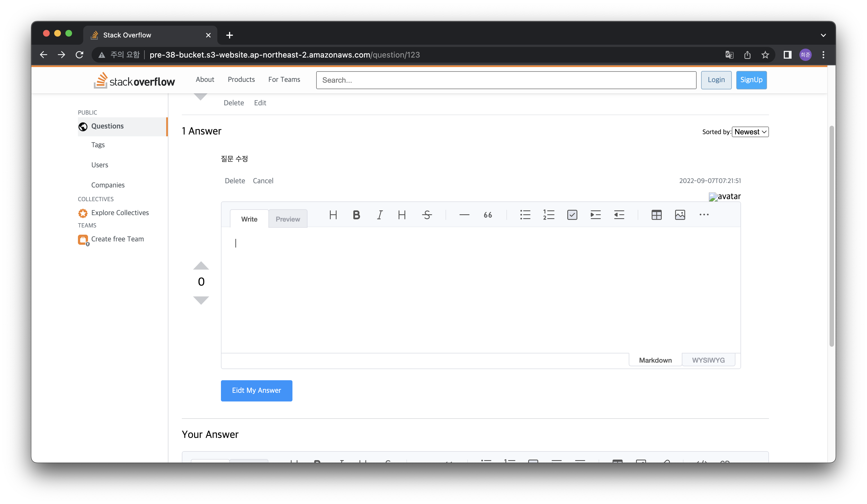This screenshot has height=504, width=867.
Task: Click the Eidt My Answer button
Action: 256,391
